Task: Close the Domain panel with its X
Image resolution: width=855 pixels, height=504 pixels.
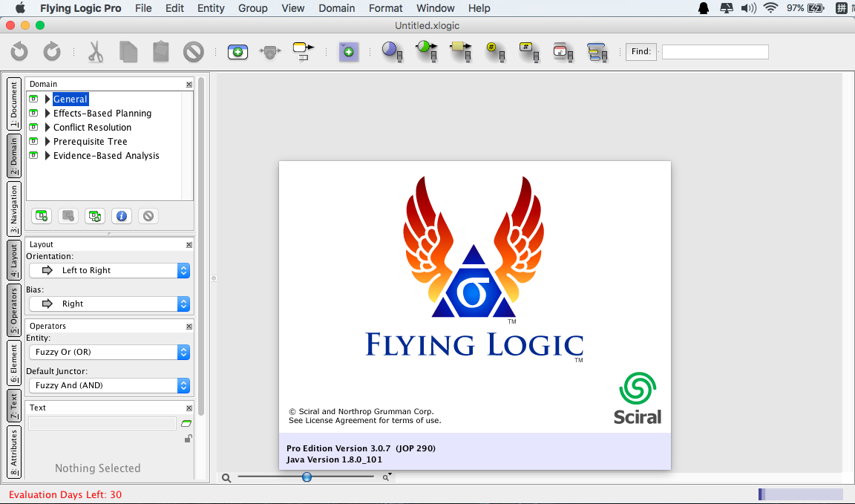Action: [189, 85]
